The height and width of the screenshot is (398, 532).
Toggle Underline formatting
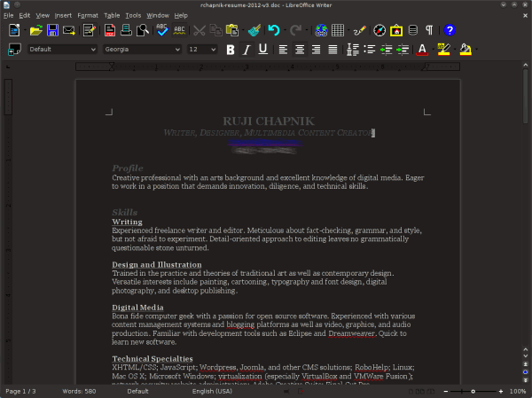263,50
